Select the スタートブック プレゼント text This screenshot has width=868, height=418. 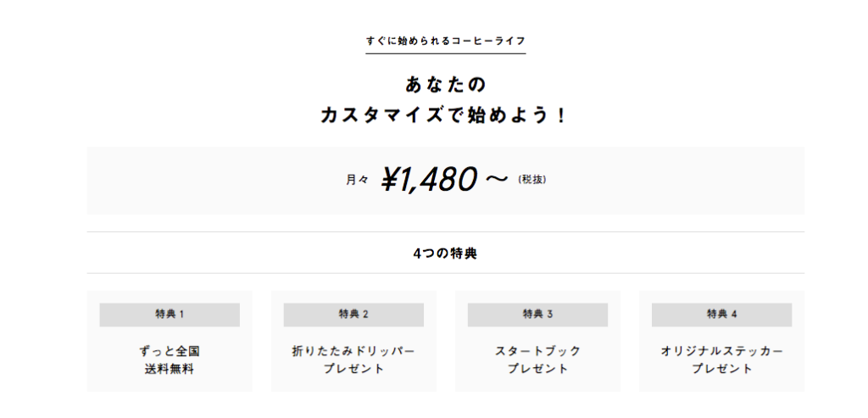[537, 359]
